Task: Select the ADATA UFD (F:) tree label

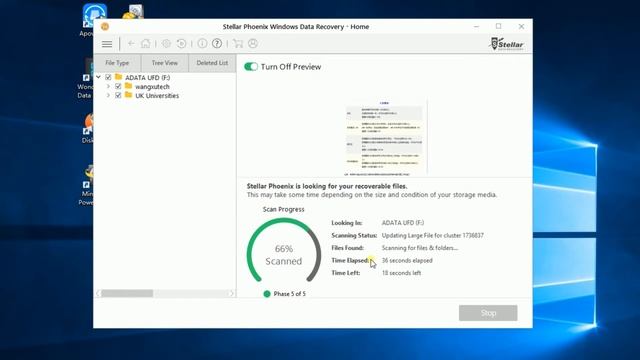Action: click(148, 78)
